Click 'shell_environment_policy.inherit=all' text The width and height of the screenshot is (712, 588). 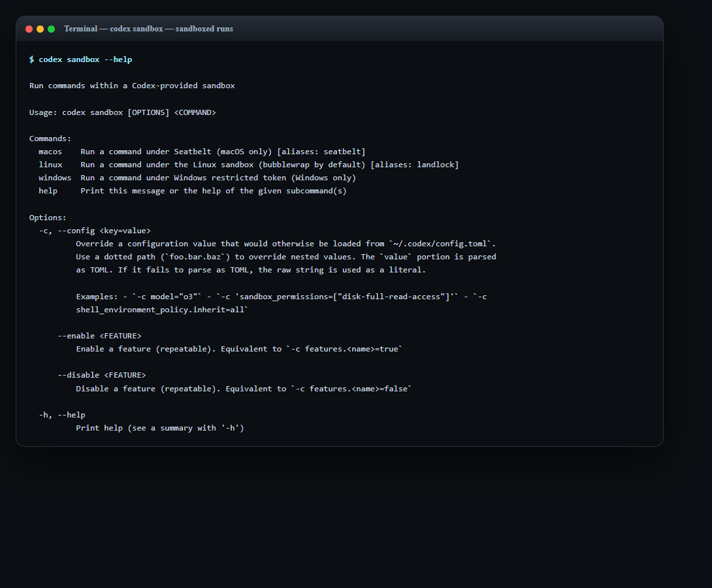[162, 310]
